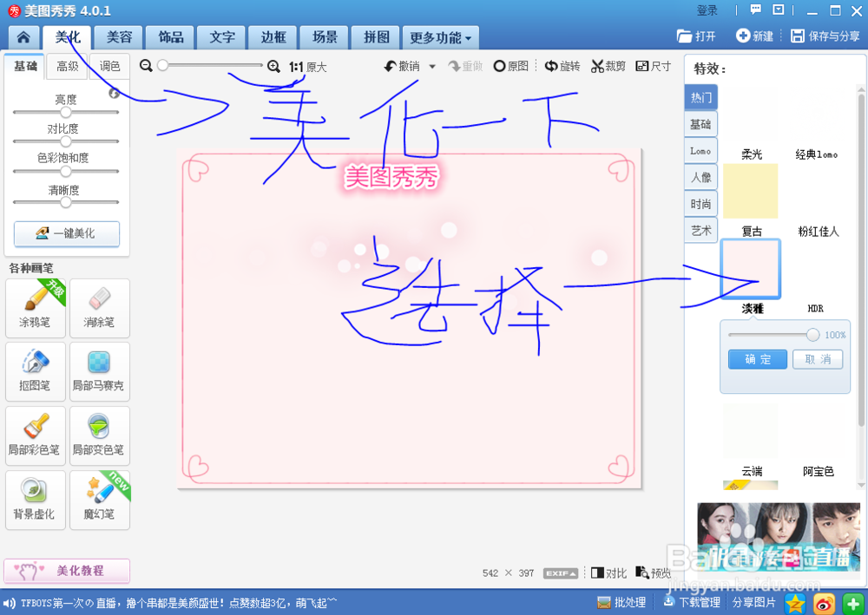Click the zoom out magnifier icon
This screenshot has width=868, height=615.
click(x=146, y=66)
